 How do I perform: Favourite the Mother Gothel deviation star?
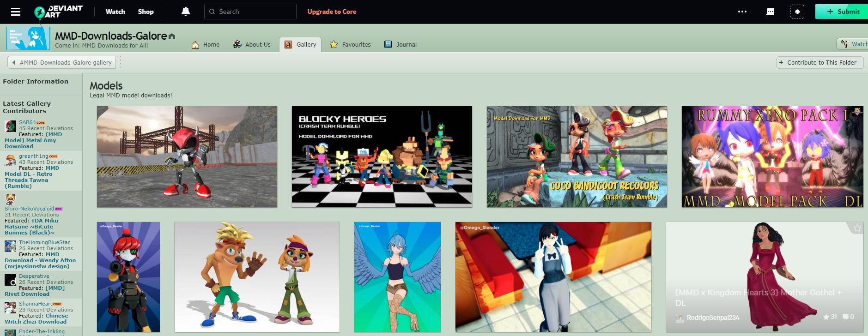pos(857,228)
